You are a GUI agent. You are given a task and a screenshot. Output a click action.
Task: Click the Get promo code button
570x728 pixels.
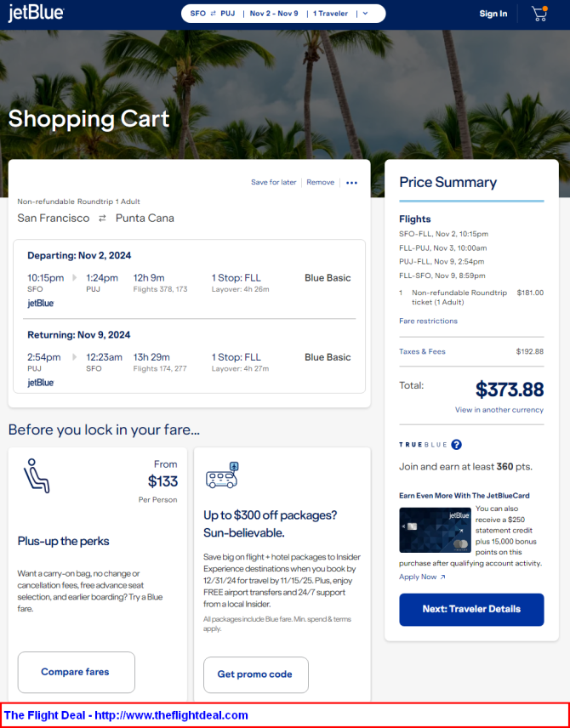tap(256, 674)
